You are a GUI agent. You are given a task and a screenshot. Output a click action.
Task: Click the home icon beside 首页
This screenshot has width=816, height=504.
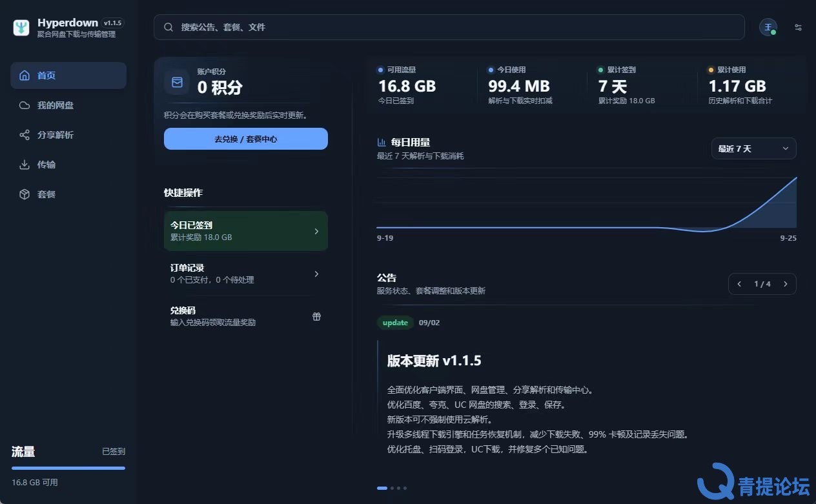[x=25, y=76]
